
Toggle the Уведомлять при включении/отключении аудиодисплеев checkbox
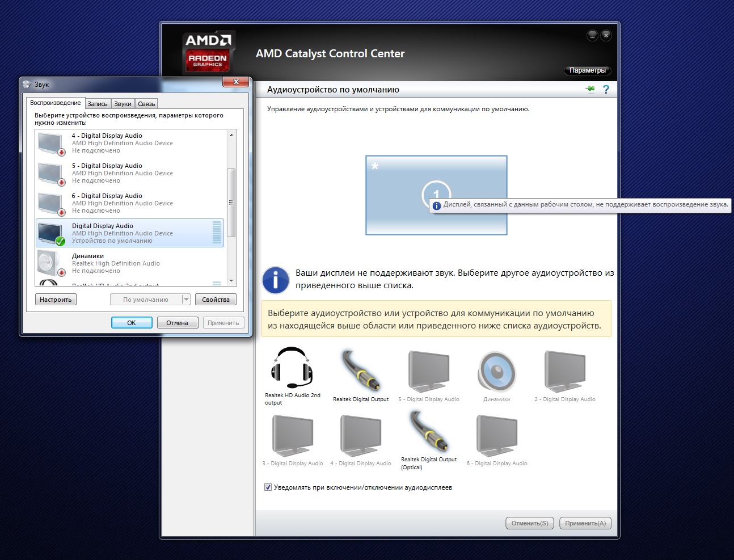(x=268, y=487)
